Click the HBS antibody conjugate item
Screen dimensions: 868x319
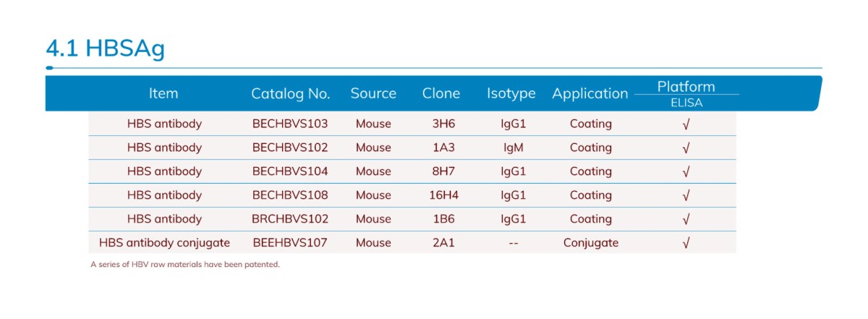pyautogui.click(x=164, y=243)
